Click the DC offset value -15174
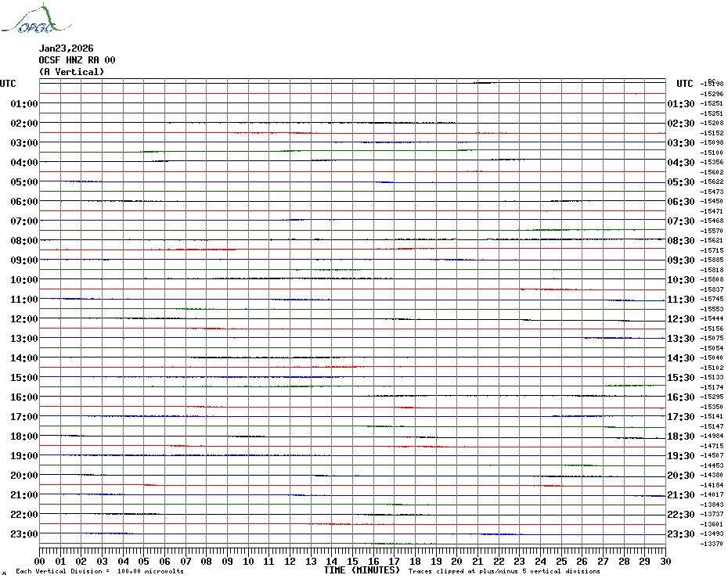The width and height of the screenshot is (728, 582). (712, 387)
